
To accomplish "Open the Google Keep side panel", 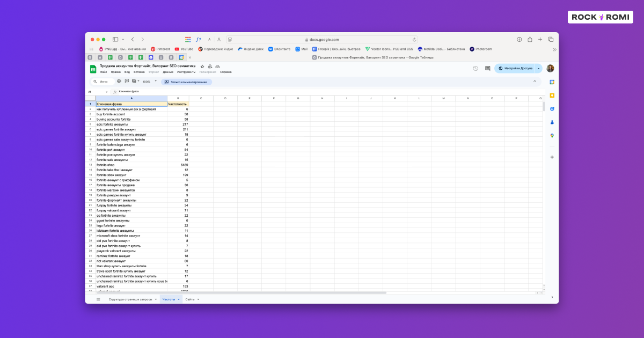I will pos(552,95).
